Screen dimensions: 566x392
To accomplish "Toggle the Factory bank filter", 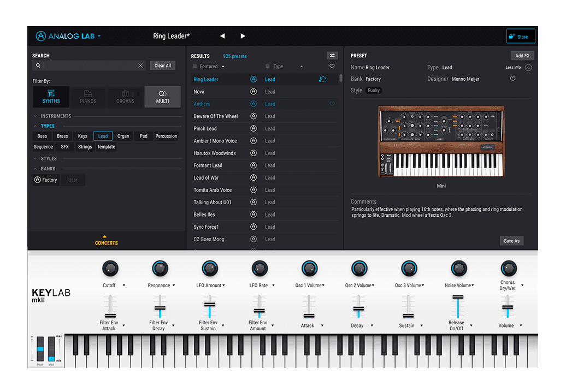I will pyautogui.click(x=45, y=179).
